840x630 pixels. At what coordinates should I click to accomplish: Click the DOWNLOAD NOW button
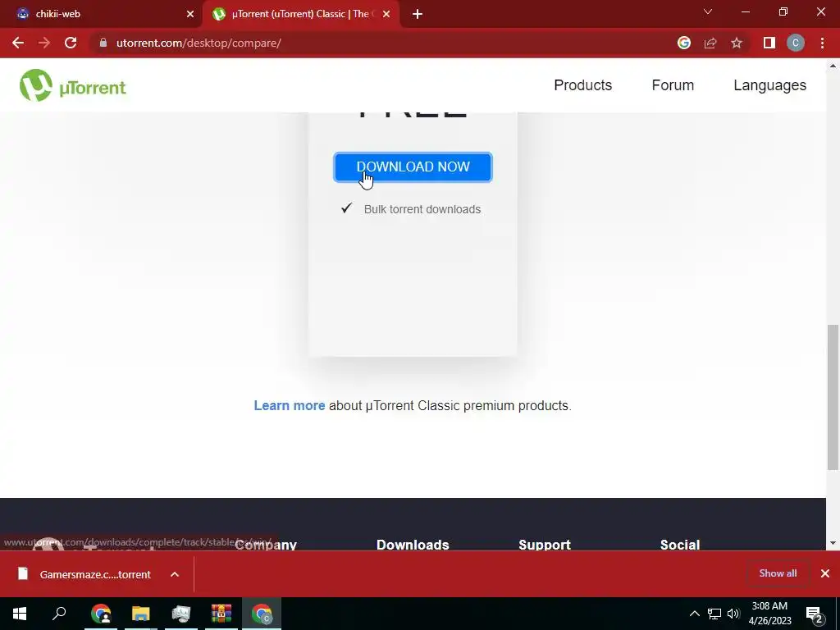413,167
